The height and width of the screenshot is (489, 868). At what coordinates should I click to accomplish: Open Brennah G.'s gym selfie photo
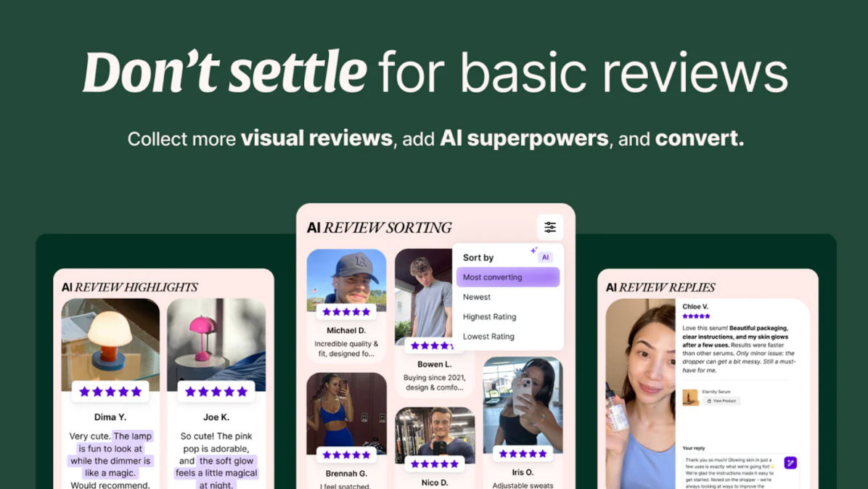pyautogui.click(x=346, y=413)
